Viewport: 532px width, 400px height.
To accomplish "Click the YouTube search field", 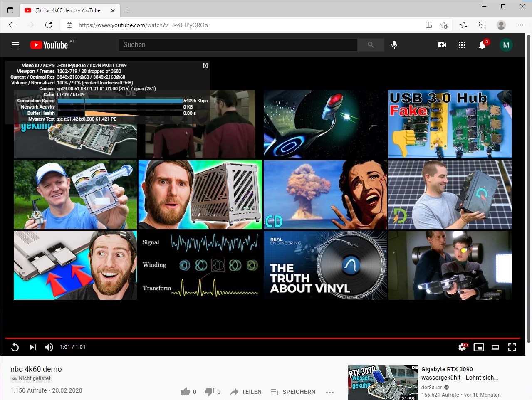I will 238,45.
